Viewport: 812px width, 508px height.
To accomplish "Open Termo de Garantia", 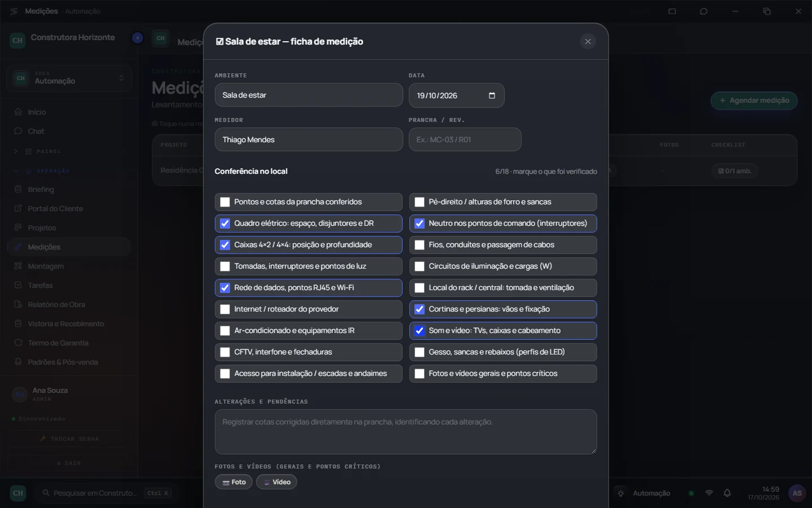I will click(x=69, y=343).
